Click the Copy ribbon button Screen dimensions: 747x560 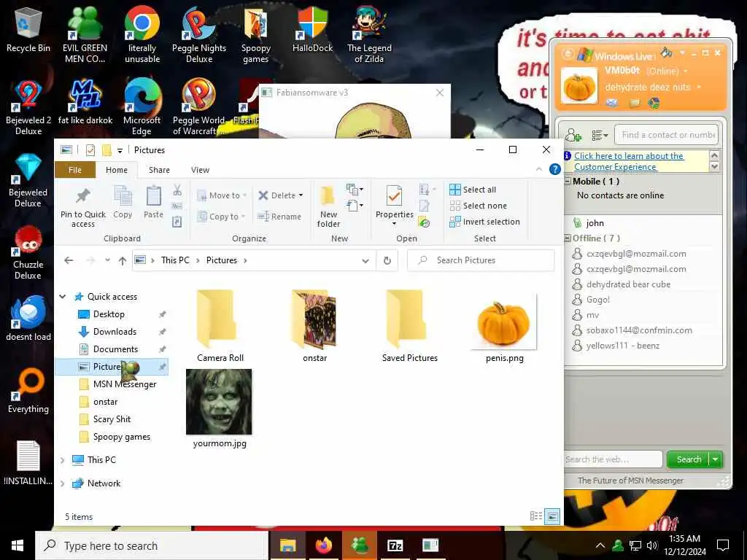pos(123,202)
